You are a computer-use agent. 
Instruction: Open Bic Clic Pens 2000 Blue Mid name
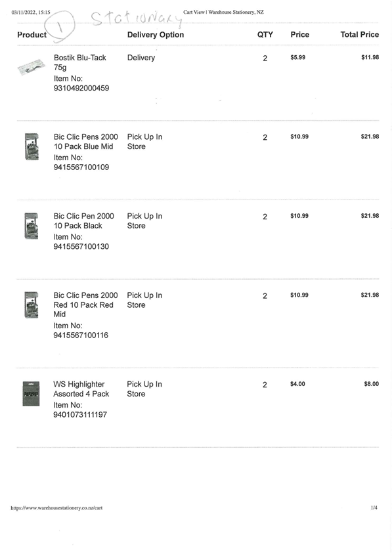(x=86, y=141)
